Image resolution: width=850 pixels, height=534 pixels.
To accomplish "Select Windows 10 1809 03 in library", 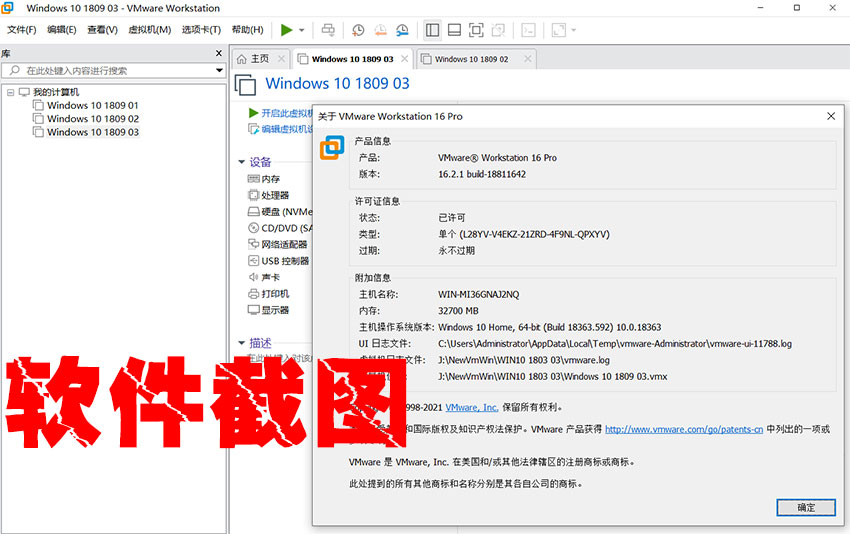I will [93, 132].
